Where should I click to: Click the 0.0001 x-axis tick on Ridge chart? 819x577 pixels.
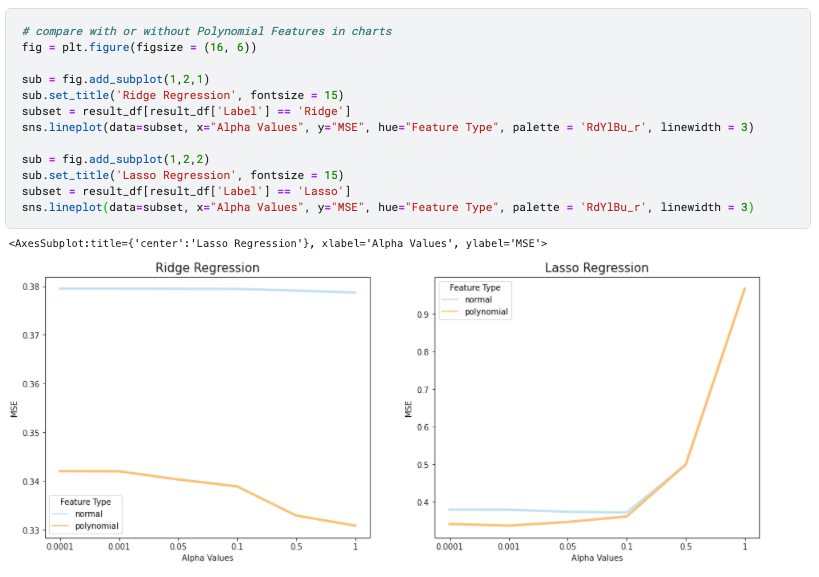(x=60, y=547)
